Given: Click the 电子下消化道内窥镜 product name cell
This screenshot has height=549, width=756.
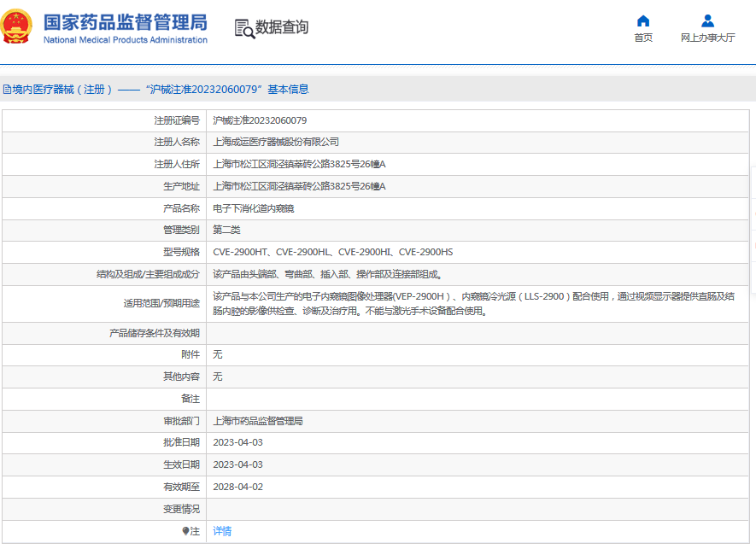Looking at the screenshot, I should coord(256,207).
